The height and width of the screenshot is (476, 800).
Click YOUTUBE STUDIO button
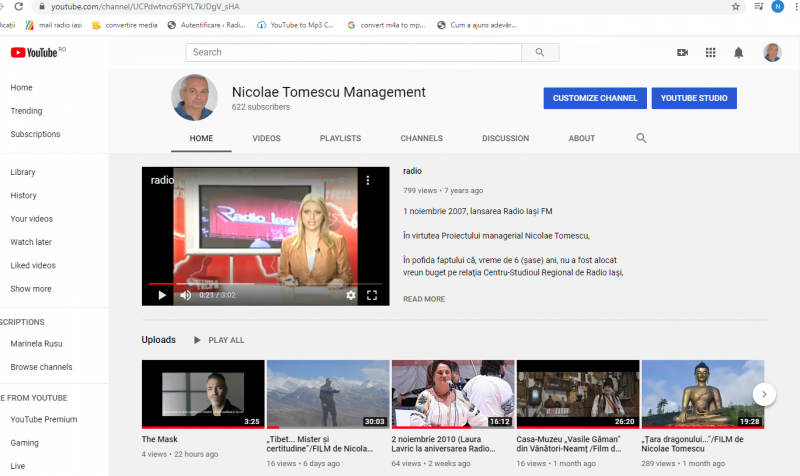pyautogui.click(x=694, y=98)
